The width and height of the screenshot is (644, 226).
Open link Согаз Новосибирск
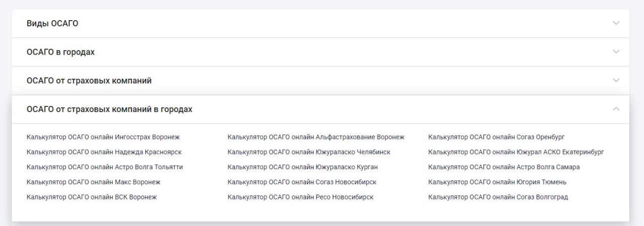pos(302,182)
